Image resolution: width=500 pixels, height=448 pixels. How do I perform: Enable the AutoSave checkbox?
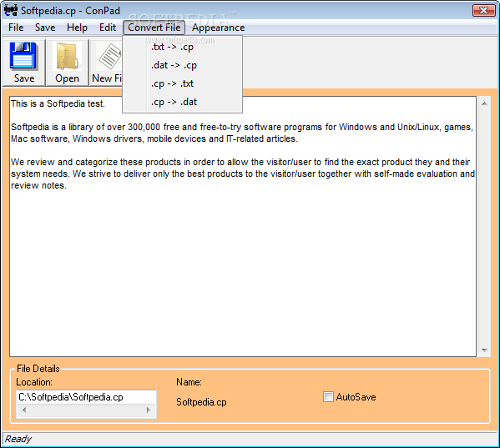[328, 397]
